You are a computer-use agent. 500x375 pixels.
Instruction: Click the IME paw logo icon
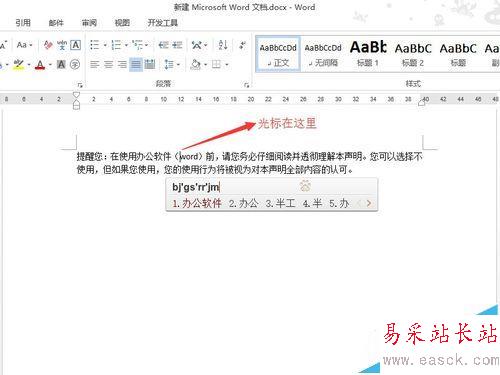305,186
